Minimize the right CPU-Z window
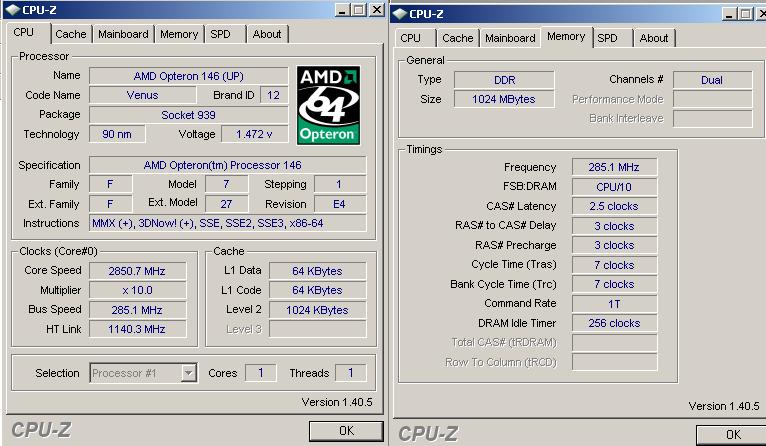Viewport: 766px width, 446px height. [729, 14]
